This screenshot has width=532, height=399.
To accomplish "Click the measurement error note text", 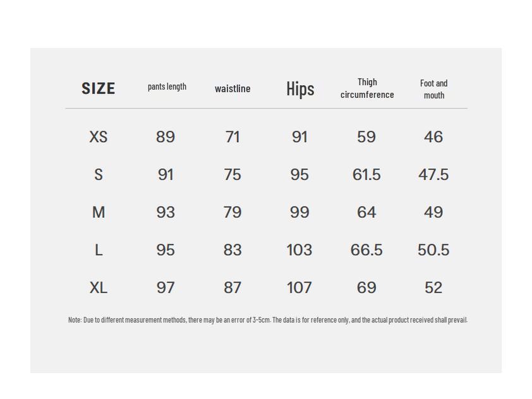I will point(268,320).
